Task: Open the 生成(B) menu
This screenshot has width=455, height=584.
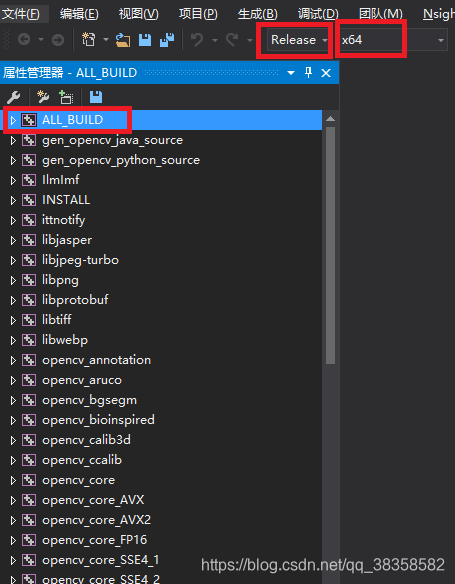Action: coord(257,14)
